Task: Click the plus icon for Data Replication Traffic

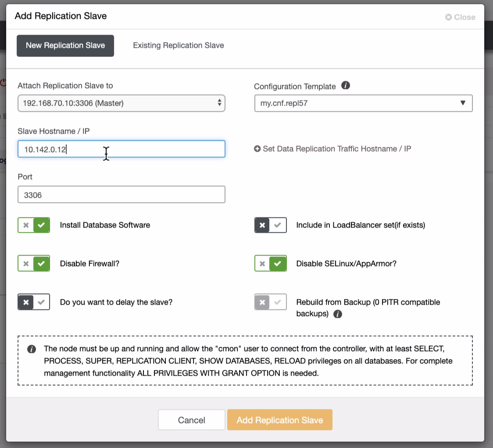Action: [x=257, y=149]
